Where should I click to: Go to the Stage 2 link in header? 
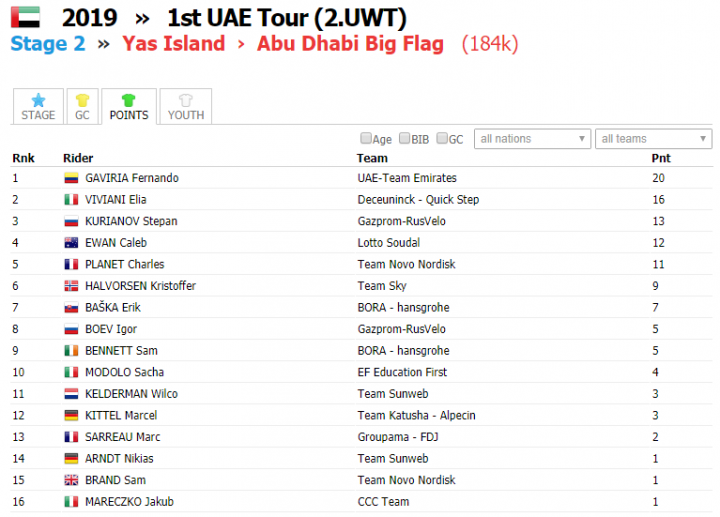coord(48,44)
